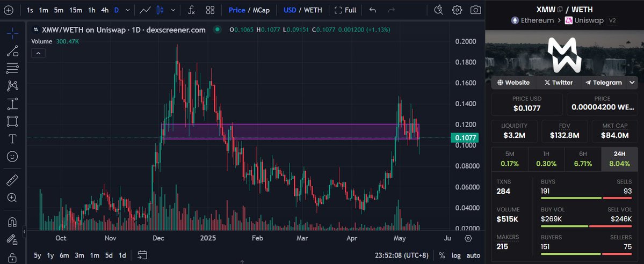Expand the timeframe interval dropdown
644x264 pixels.
tap(128, 10)
